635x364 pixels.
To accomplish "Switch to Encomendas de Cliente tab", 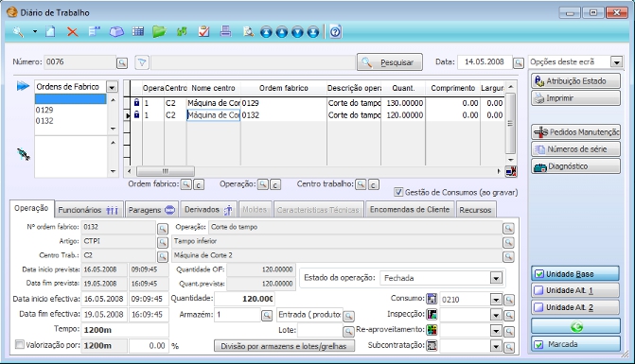I will 410,210.
